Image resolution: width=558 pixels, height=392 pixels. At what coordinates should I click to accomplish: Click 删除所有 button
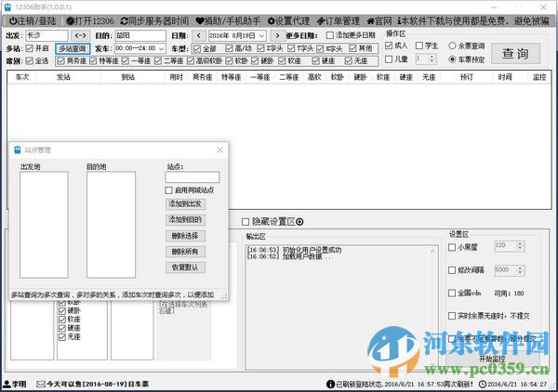coord(185,252)
